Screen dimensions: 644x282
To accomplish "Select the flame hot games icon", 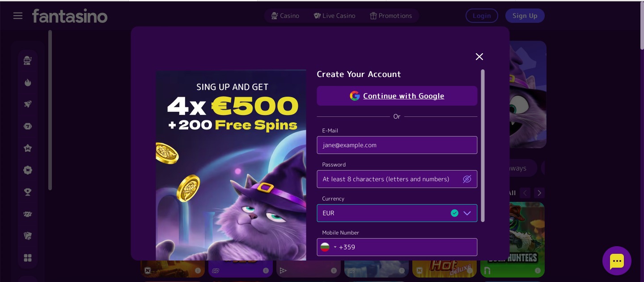I will [28, 82].
